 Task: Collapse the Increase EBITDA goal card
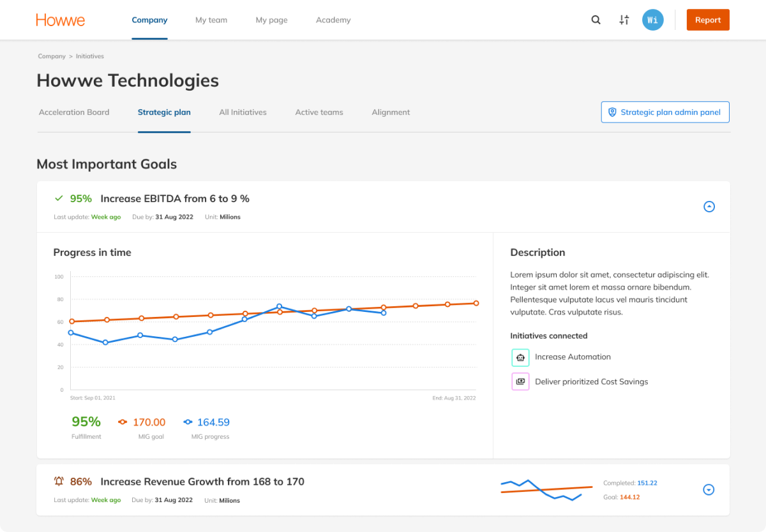709,207
